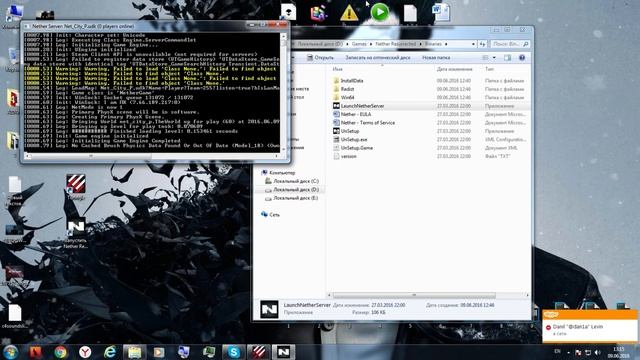Open Explorer help via the question mark icon

point(522,58)
